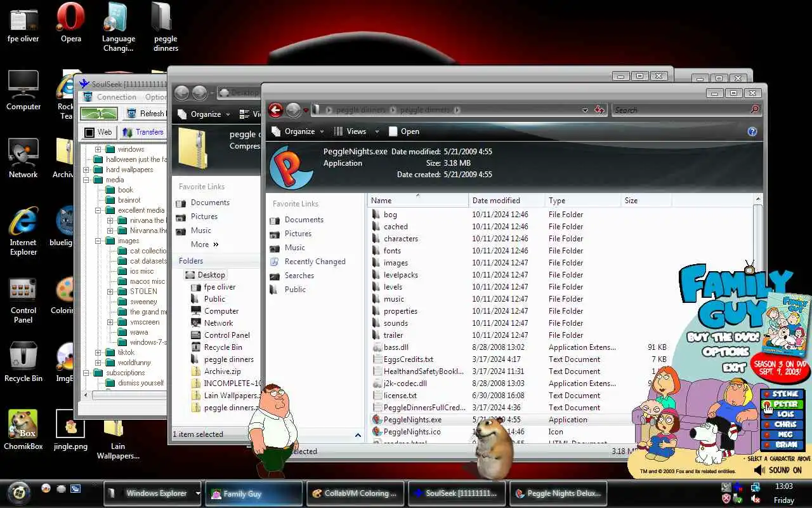812x508 pixels.
Task: Open the Connection menu in SoulSeek
Action: [117, 97]
